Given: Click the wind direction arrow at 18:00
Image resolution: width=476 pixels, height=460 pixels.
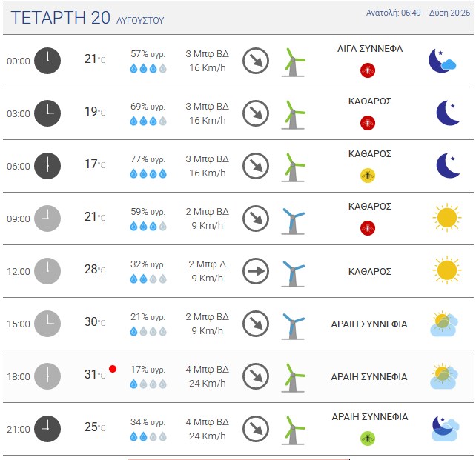Looking at the screenshot, I should tap(256, 376).
